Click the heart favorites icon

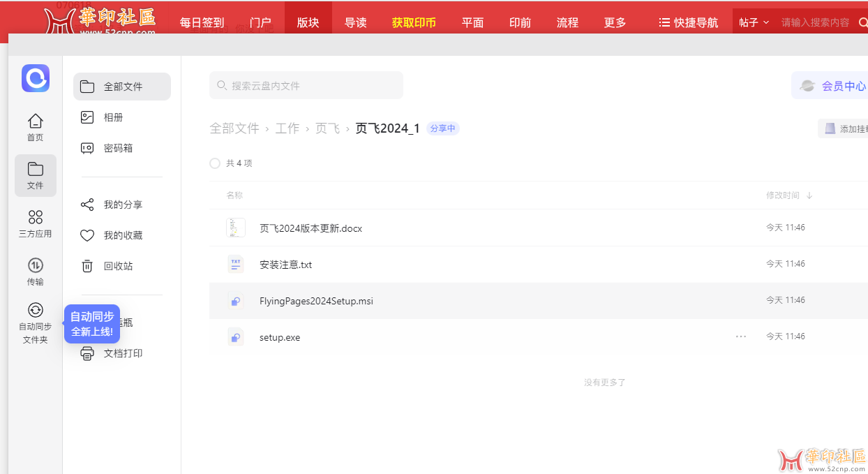click(87, 235)
